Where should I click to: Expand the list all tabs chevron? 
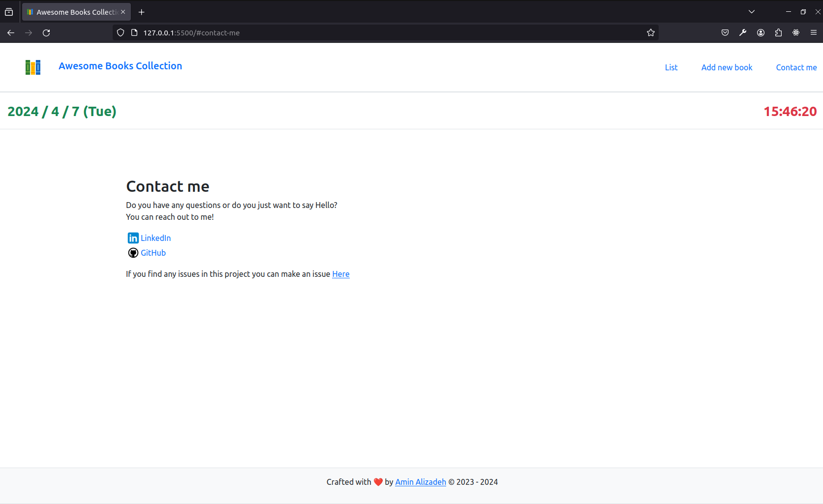pos(752,12)
